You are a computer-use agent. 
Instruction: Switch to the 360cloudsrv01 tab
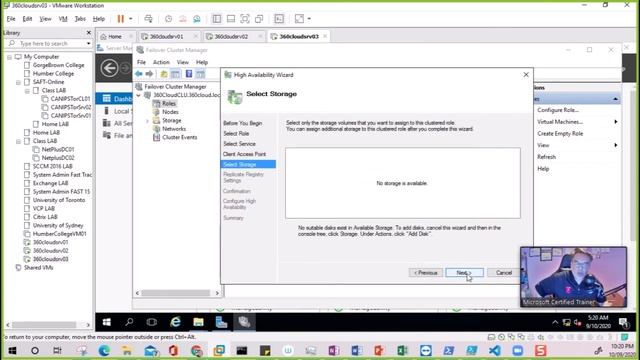click(x=166, y=36)
